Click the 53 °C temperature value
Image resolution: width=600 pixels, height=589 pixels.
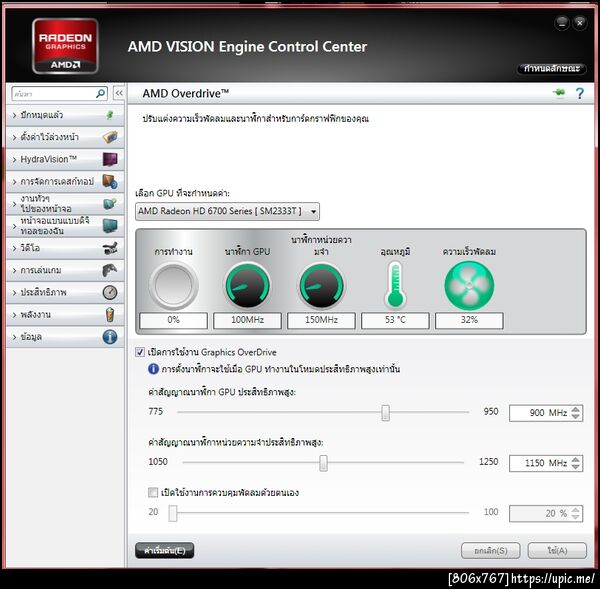[x=395, y=320]
